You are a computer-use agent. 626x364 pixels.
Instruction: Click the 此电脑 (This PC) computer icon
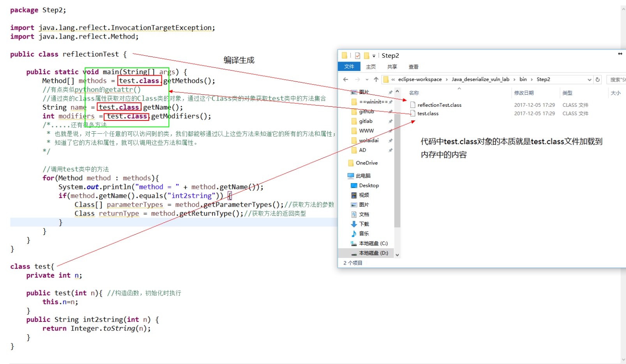[351, 175]
